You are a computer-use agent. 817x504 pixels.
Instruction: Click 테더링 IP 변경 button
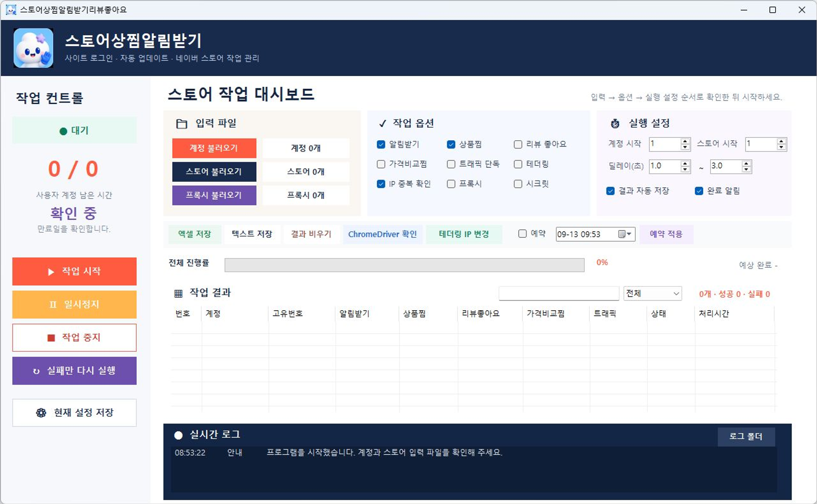[464, 234]
